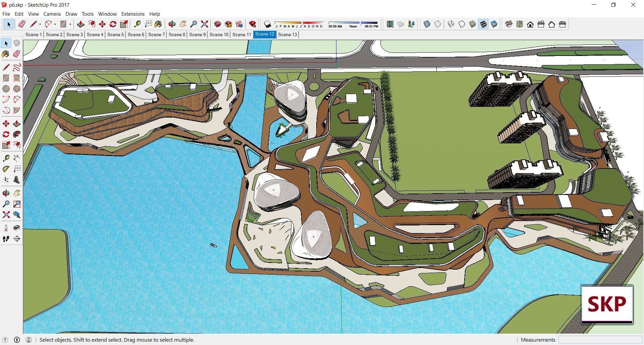
Task: Send model to LayOut
Action: coord(239,24)
